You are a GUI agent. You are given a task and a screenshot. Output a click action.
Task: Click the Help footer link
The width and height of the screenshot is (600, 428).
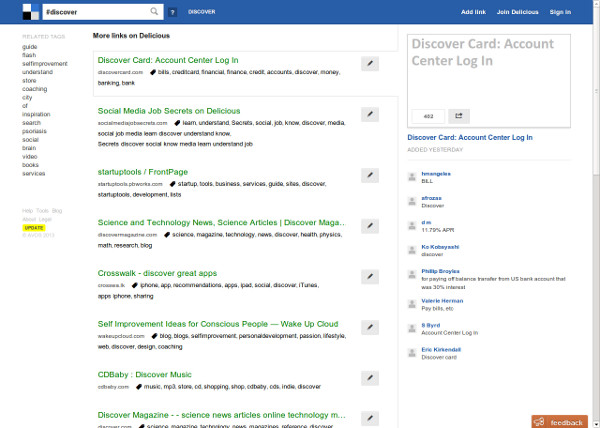[28, 211]
